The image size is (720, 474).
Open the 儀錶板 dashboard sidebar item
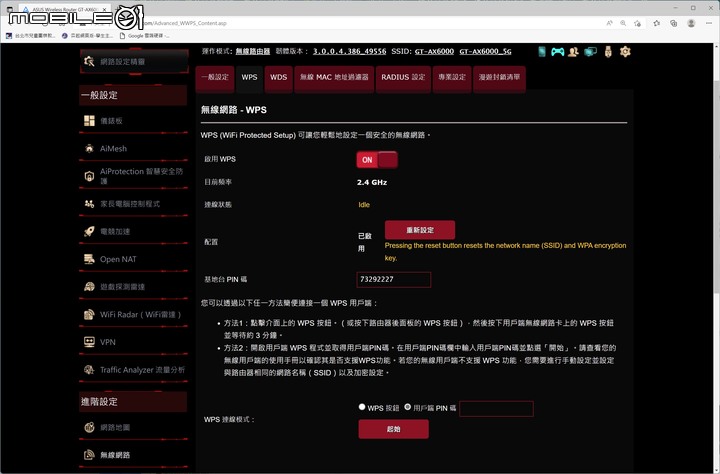coord(134,121)
